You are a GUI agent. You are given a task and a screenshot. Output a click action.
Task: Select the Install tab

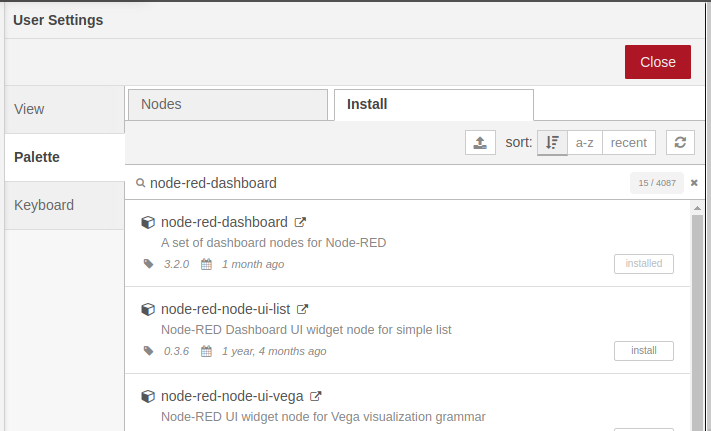(x=433, y=104)
